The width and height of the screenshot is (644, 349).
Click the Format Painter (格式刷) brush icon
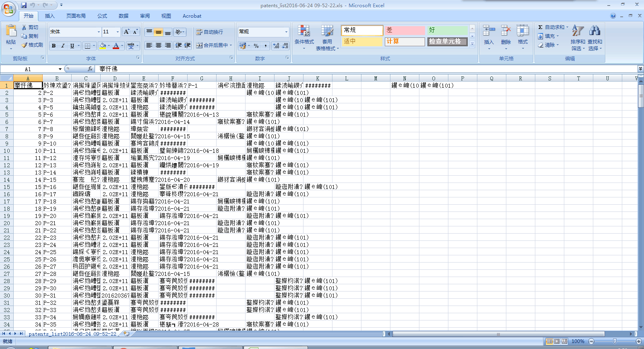point(25,45)
